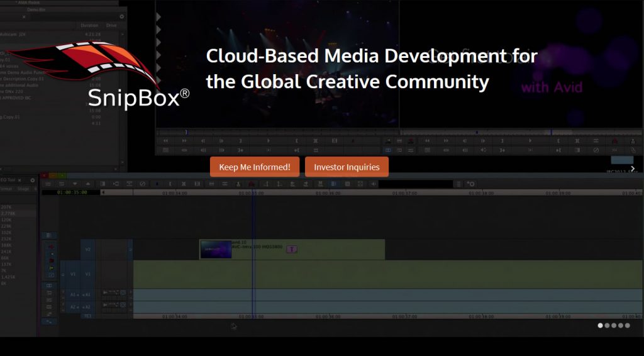Click the Keep Me Informed! button
Image resolution: width=644 pixels, height=356 pixels.
click(255, 167)
